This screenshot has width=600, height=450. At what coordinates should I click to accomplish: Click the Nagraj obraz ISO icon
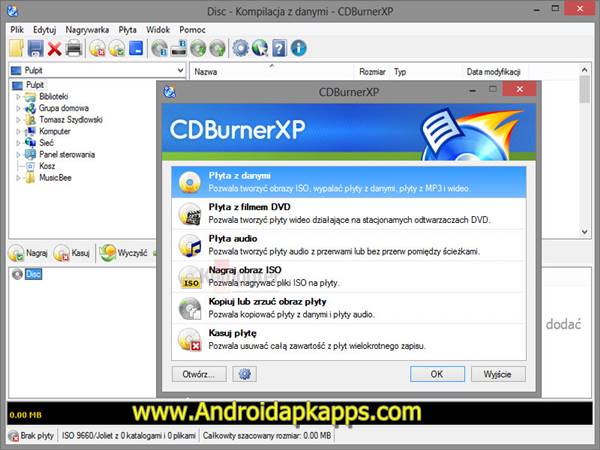click(x=190, y=277)
